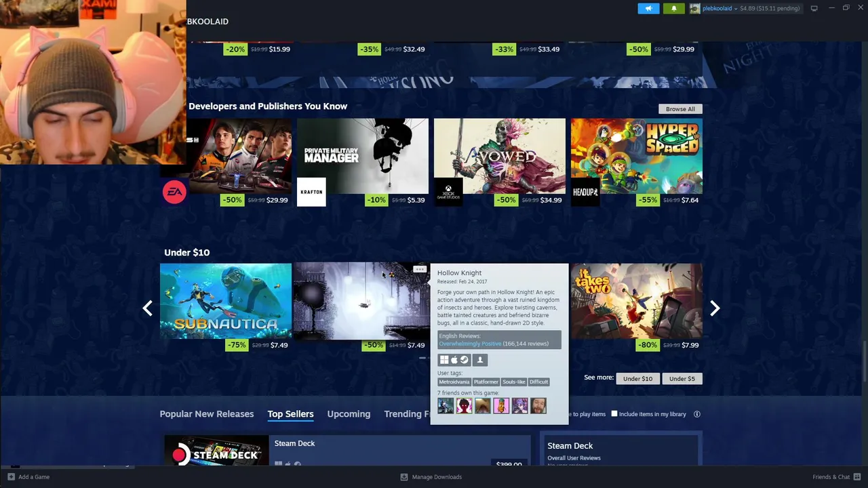This screenshot has height=488, width=868.
Task: Toggle Include items in my library
Action: click(x=614, y=414)
